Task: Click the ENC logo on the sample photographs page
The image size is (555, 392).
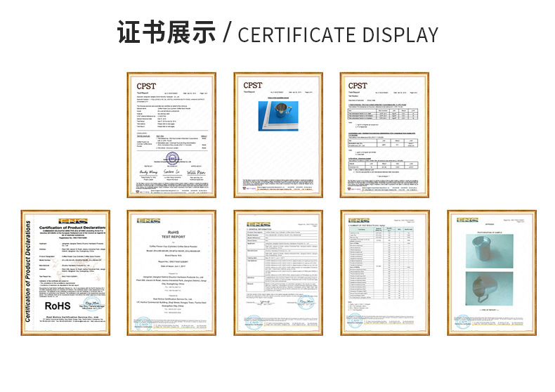Action: (x=467, y=220)
